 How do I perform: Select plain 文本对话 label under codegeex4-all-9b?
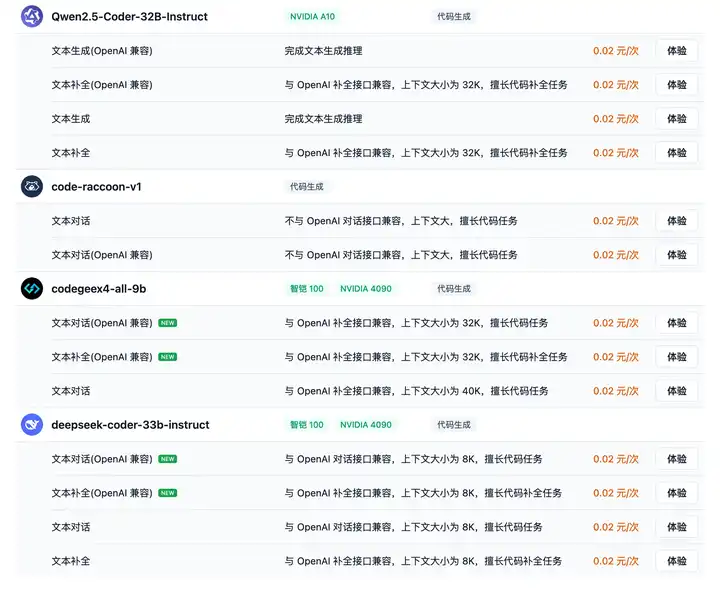pyautogui.click(x=71, y=391)
